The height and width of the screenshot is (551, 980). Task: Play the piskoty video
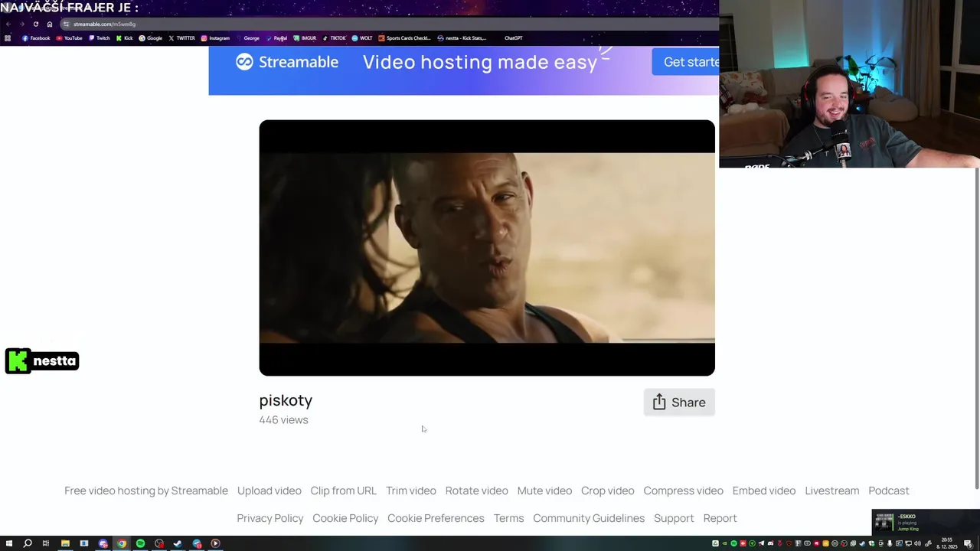point(487,248)
